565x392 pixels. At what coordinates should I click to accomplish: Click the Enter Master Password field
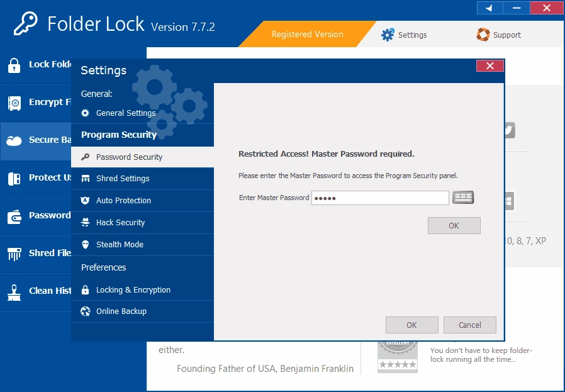380,198
